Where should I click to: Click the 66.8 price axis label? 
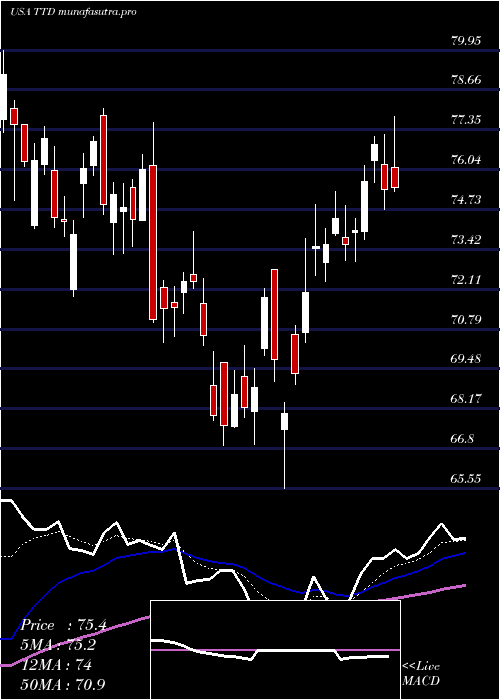[462, 439]
